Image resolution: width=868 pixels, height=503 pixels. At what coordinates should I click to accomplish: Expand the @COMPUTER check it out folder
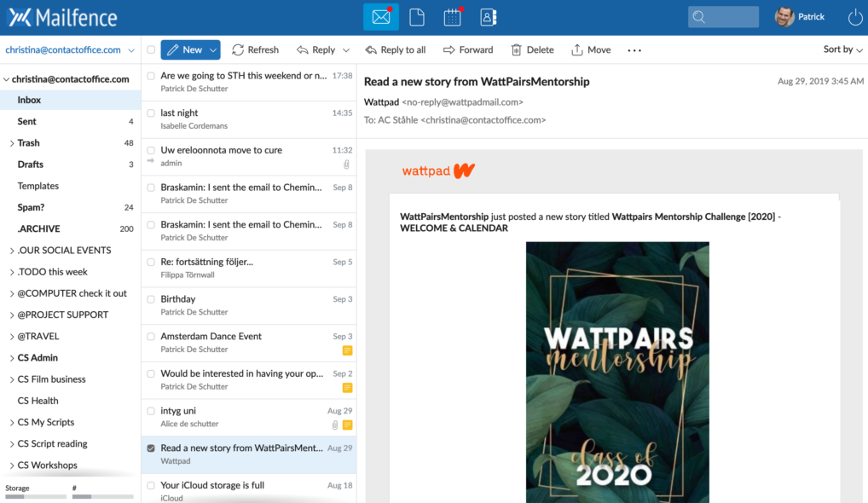[x=12, y=294]
